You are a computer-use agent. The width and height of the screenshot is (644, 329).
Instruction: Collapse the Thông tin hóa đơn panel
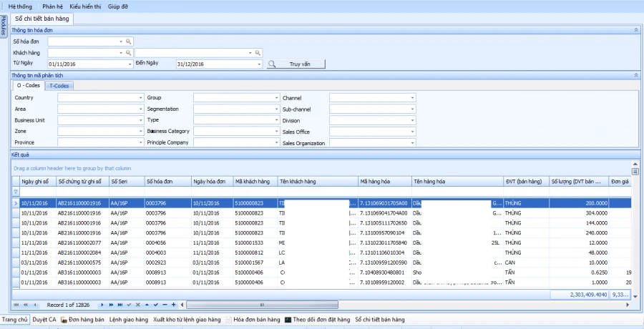[x=636, y=30]
